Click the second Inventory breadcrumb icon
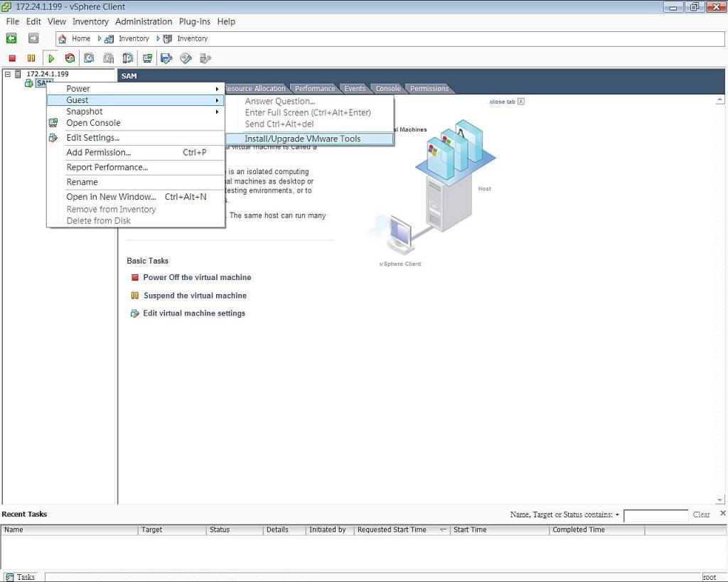 168,39
